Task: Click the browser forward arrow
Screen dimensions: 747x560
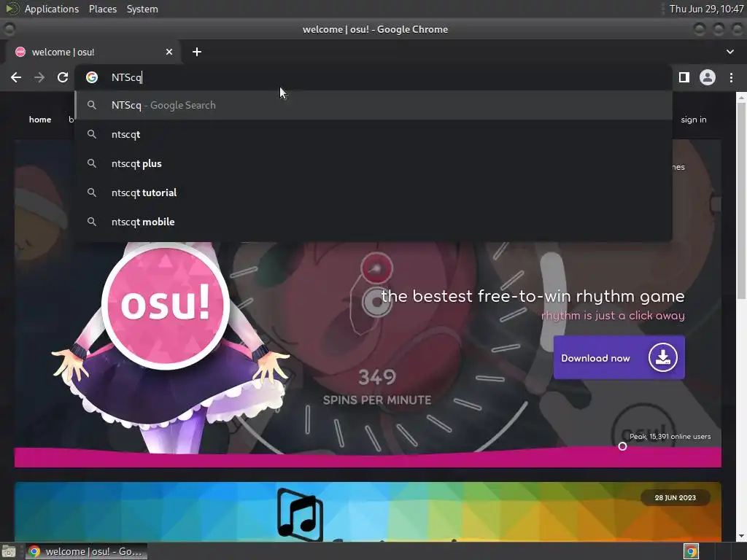Action: tap(39, 77)
